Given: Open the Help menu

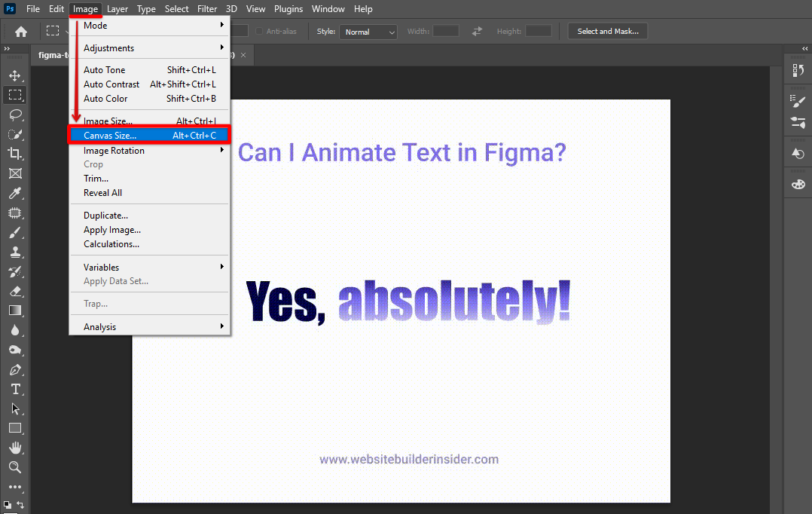Looking at the screenshot, I should click(x=363, y=9).
